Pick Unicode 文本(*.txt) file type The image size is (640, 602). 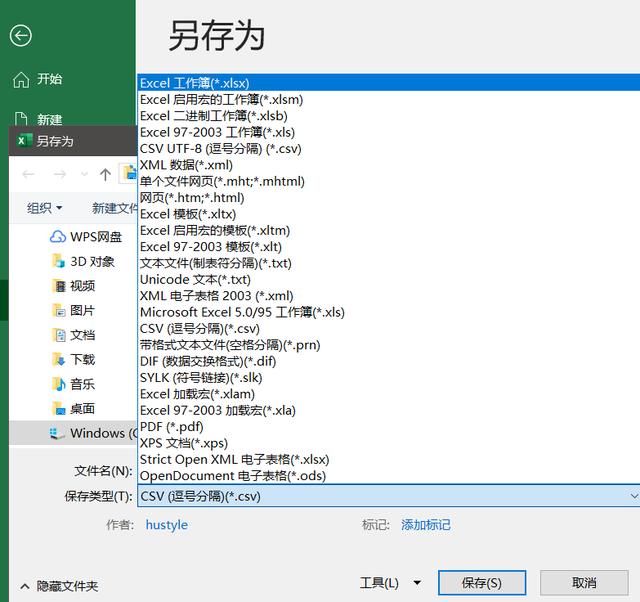pyautogui.click(x=195, y=279)
